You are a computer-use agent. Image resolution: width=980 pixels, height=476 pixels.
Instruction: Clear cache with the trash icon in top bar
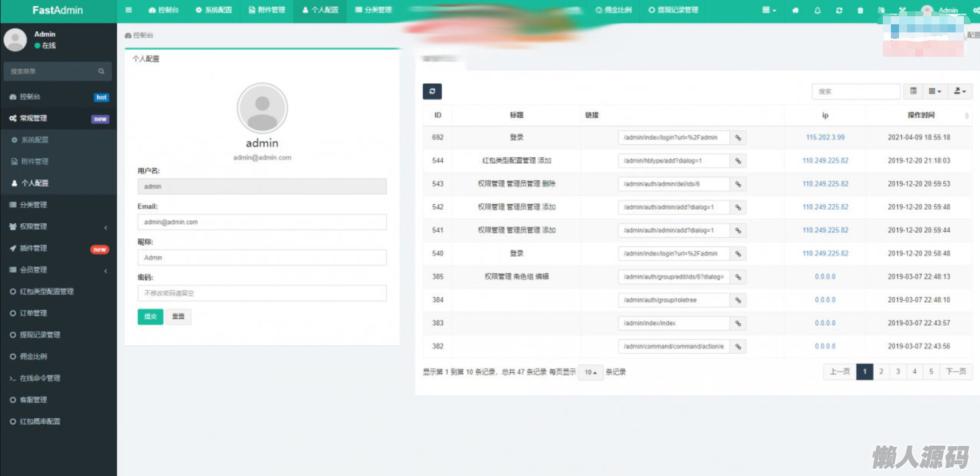point(860,10)
